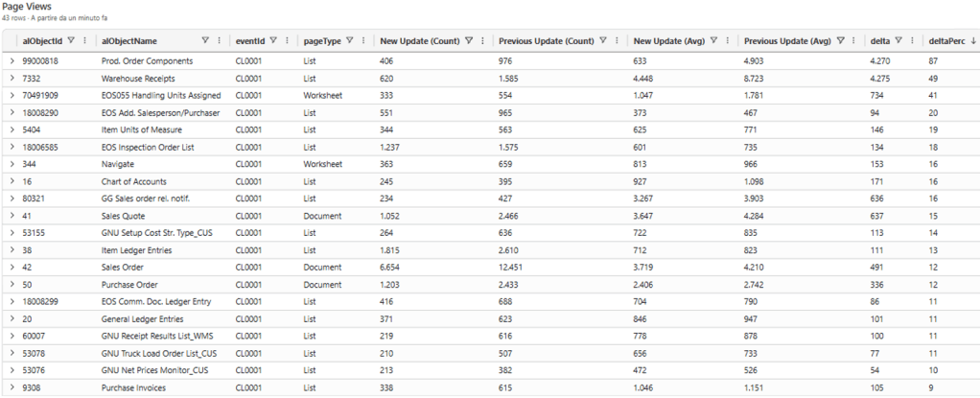Open three-dot menu for pageType column
This screenshot has height=398, width=980.
coord(362,40)
